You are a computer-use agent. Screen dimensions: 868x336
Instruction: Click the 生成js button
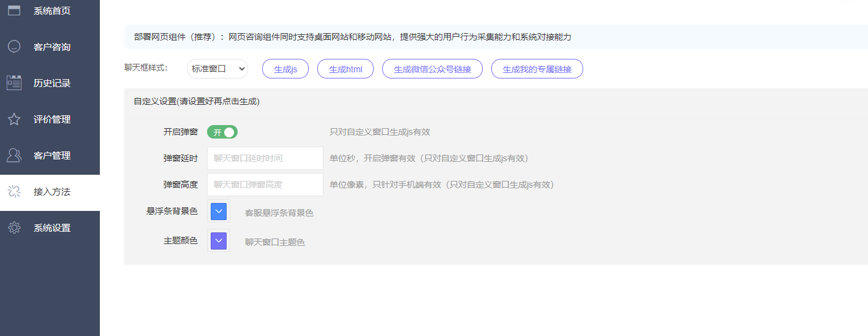285,69
